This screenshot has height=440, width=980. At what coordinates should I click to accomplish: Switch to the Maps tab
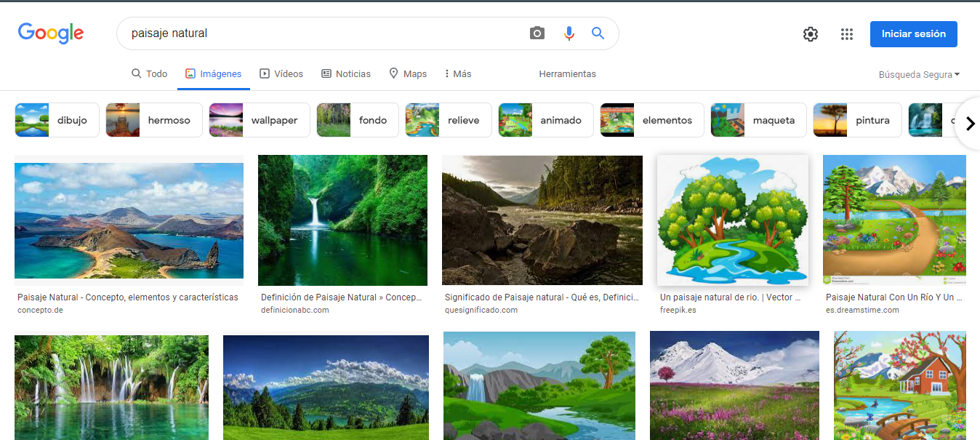(x=408, y=73)
